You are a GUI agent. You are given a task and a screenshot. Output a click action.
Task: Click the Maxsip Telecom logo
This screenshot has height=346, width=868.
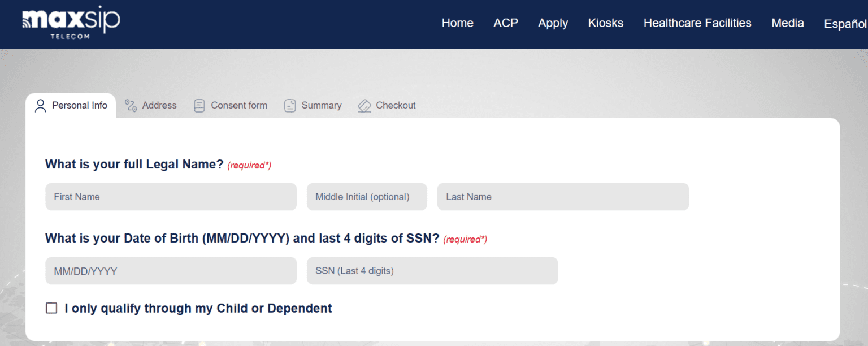pyautogui.click(x=70, y=23)
